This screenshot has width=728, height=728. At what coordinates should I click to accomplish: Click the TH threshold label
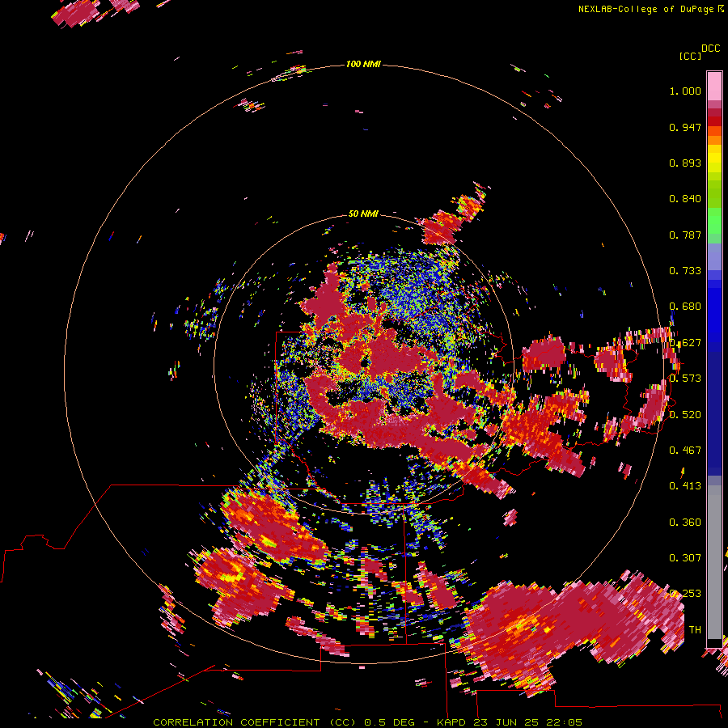pyautogui.click(x=695, y=629)
